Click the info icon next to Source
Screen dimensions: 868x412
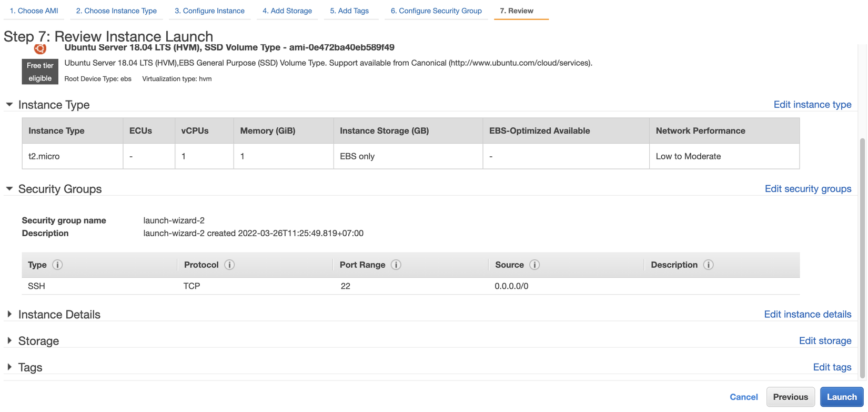[534, 265]
